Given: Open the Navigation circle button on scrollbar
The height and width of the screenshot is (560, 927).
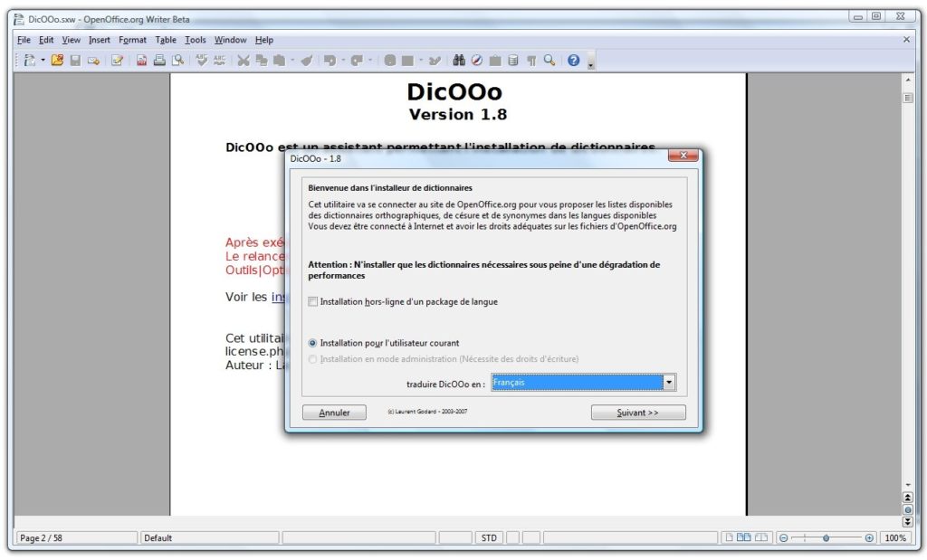Looking at the screenshot, I should tap(908, 509).
